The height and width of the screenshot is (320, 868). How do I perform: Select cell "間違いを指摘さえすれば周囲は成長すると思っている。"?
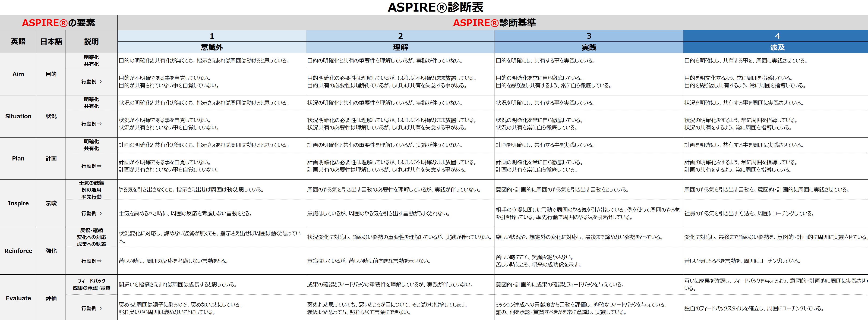(211, 284)
